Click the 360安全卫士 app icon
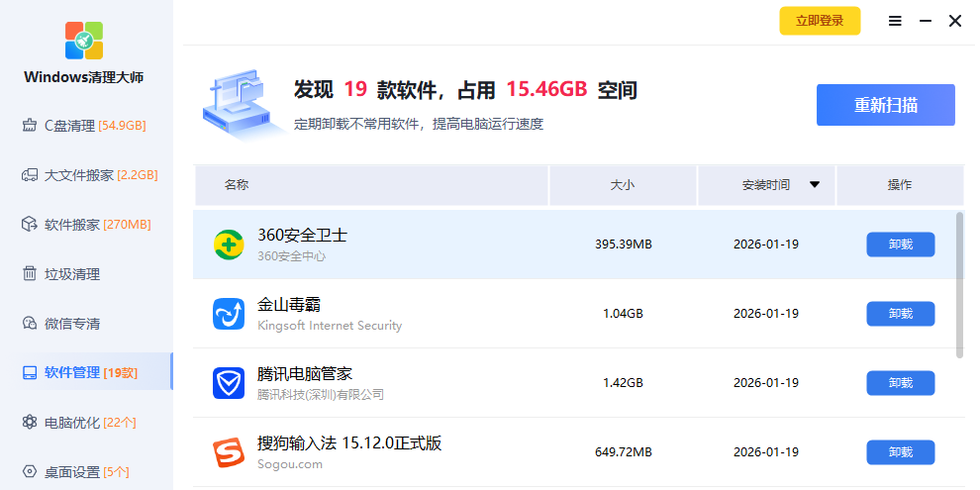980x490 pixels. coord(229,245)
